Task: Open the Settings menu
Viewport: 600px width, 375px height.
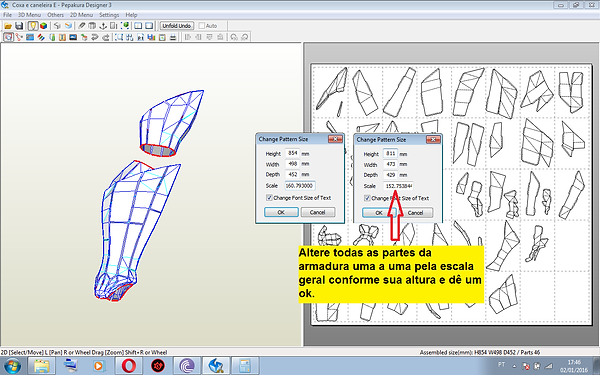Action: coord(109,15)
